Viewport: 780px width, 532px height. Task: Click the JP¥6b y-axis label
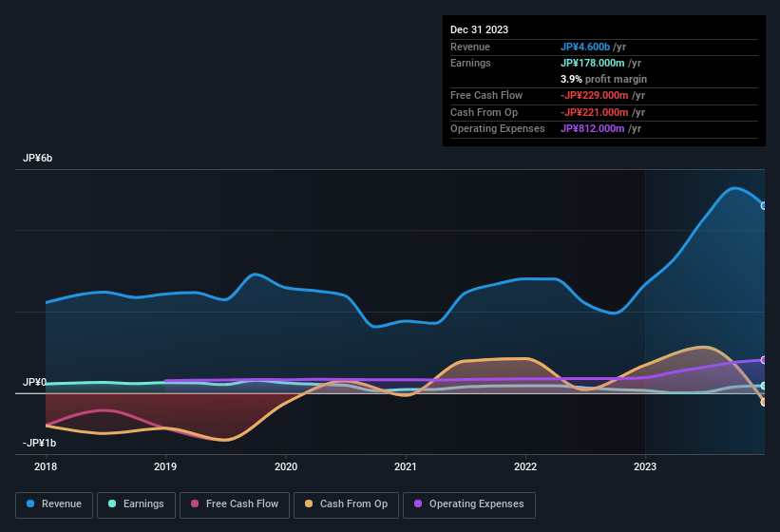[x=37, y=158]
